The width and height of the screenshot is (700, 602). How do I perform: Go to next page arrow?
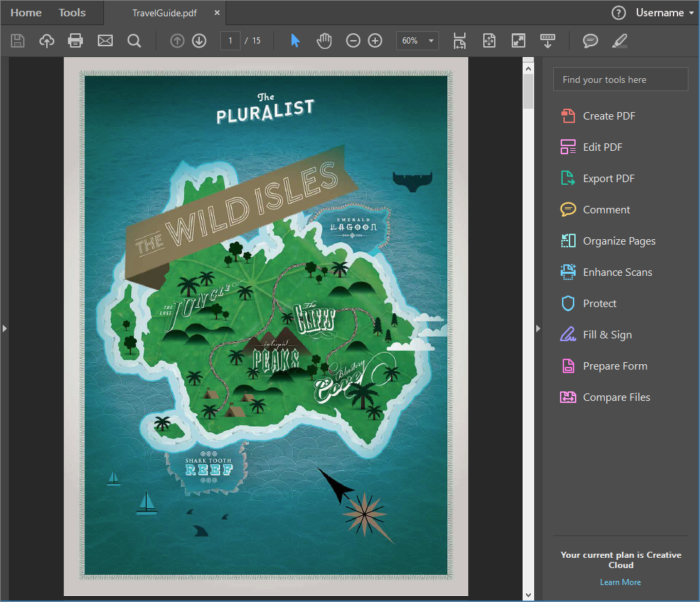(x=199, y=41)
